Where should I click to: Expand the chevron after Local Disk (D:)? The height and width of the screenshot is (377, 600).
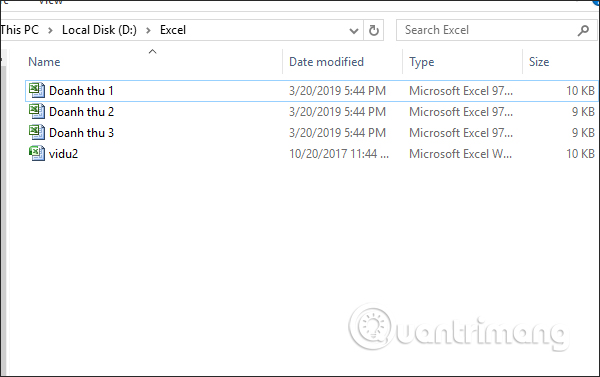click(x=148, y=30)
